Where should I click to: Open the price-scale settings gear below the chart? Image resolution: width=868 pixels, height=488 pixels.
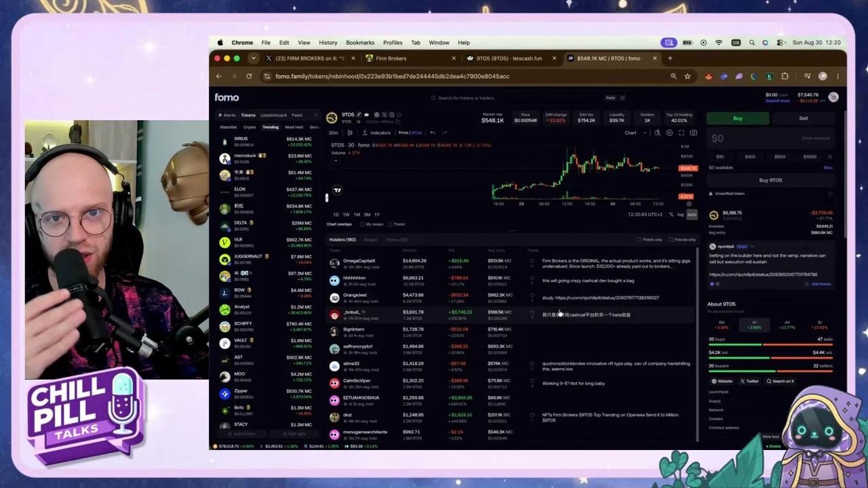tap(689, 204)
